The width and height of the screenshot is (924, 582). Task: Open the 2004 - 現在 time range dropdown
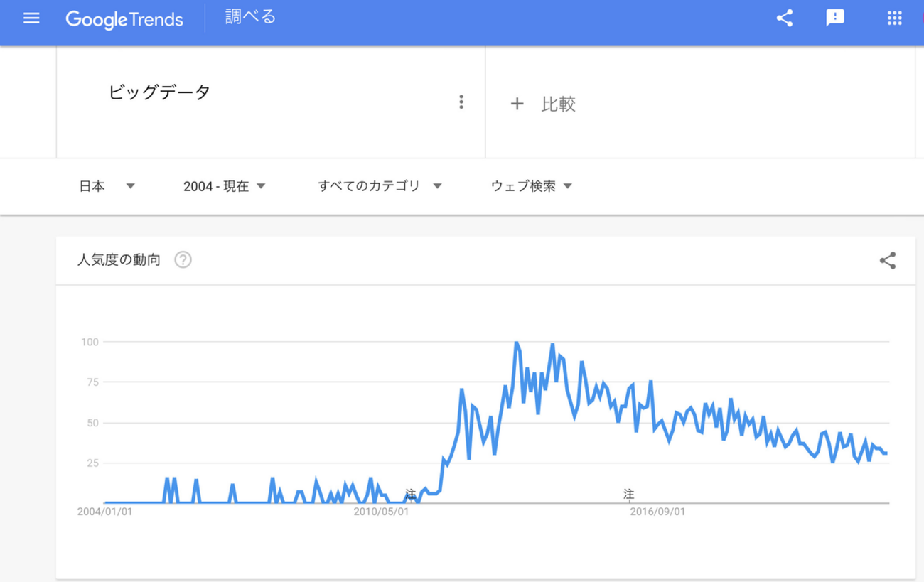(224, 186)
